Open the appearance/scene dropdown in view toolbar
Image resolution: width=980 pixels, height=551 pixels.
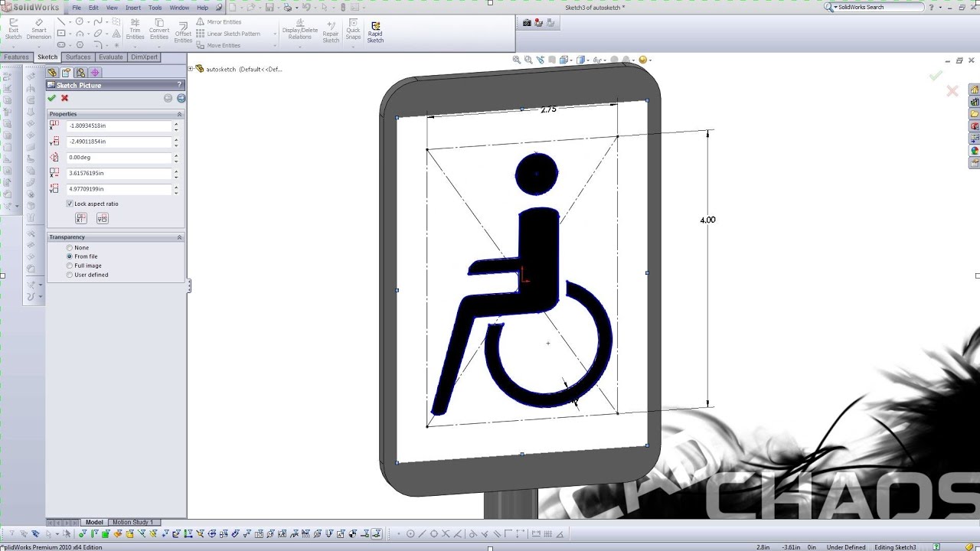(x=651, y=60)
